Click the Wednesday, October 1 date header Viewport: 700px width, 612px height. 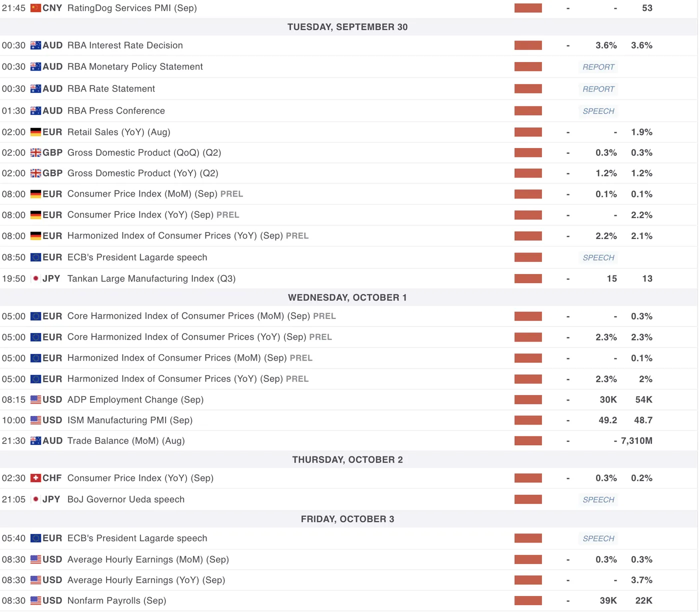347,298
